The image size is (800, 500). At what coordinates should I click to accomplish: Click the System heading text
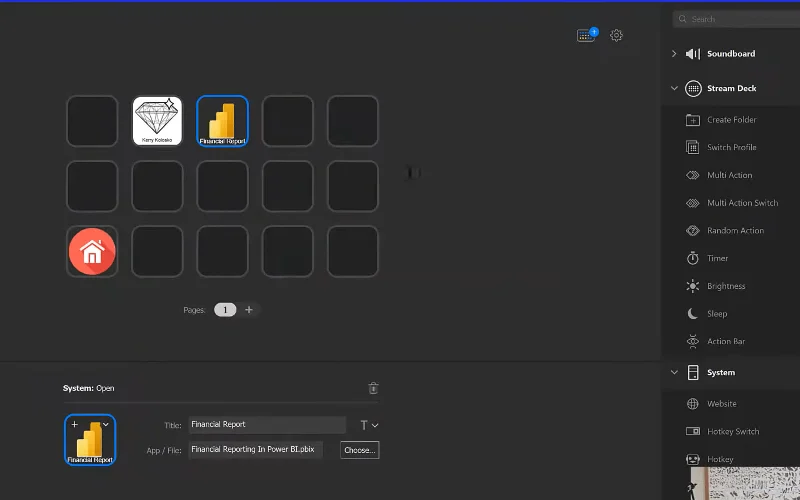(x=721, y=372)
